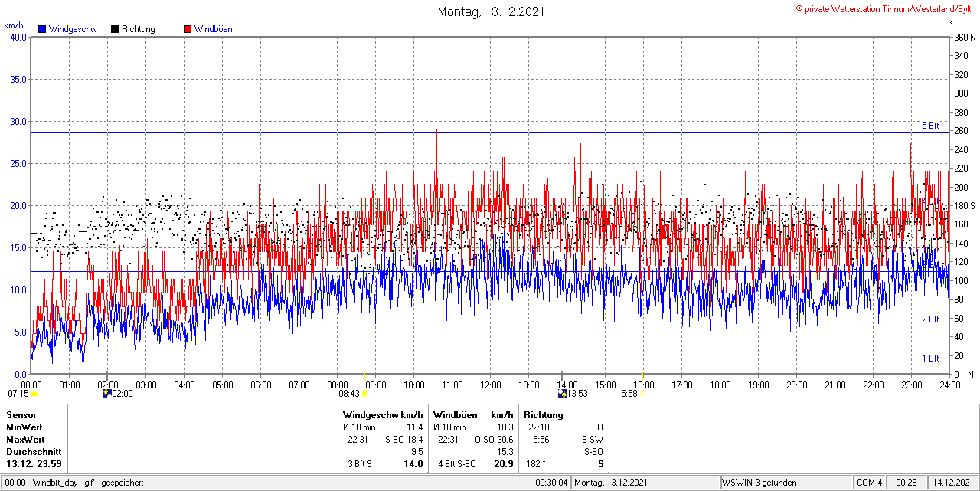Click the 12:00 time axis label
The width and height of the screenshot is (980, 491).
pyautogui.click(x=490, y=385)
